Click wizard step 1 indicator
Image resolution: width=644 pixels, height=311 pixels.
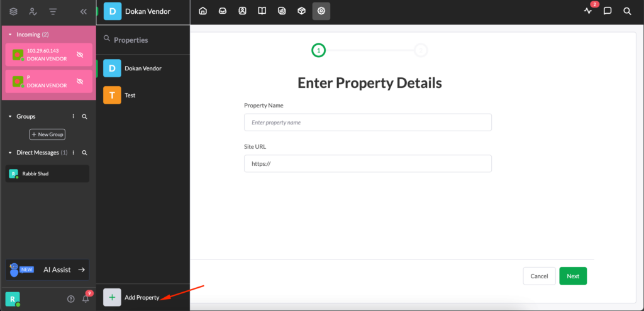(319, 50)
